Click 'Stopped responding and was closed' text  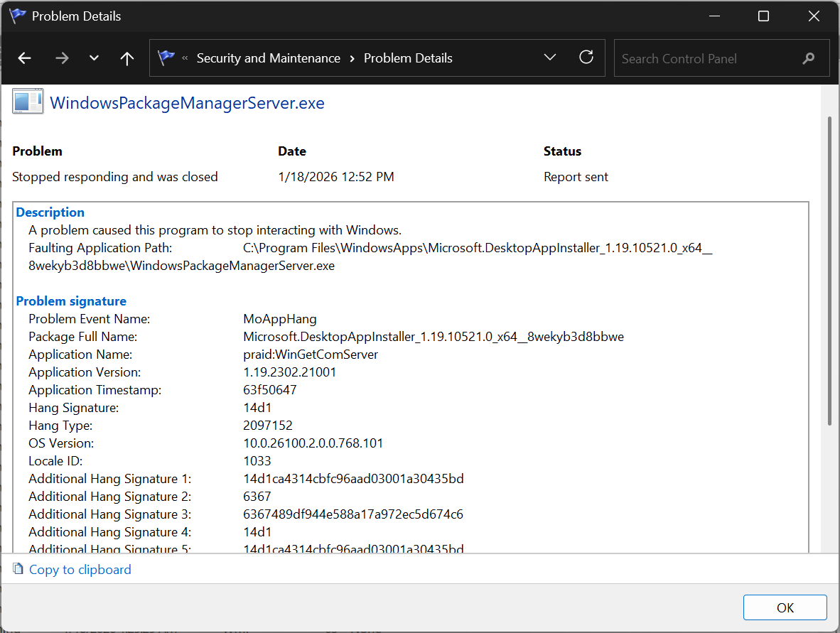[115, 177]
